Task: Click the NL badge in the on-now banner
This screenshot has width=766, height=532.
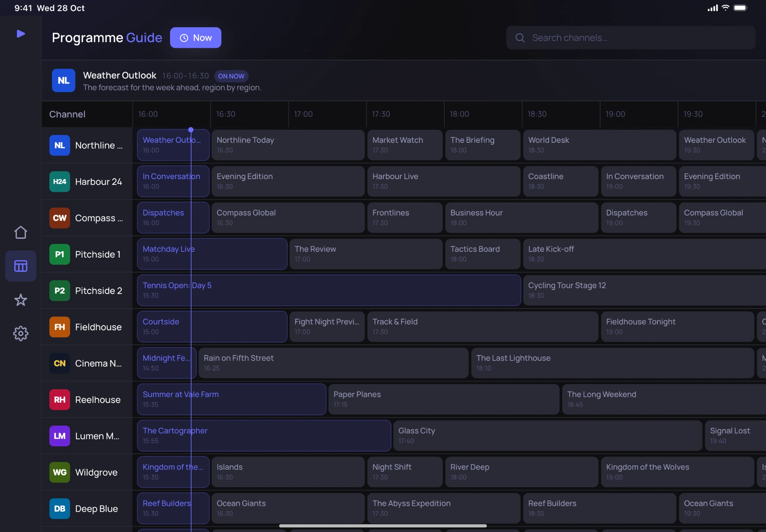Action: pyautogui.click(x=64, y=80)
